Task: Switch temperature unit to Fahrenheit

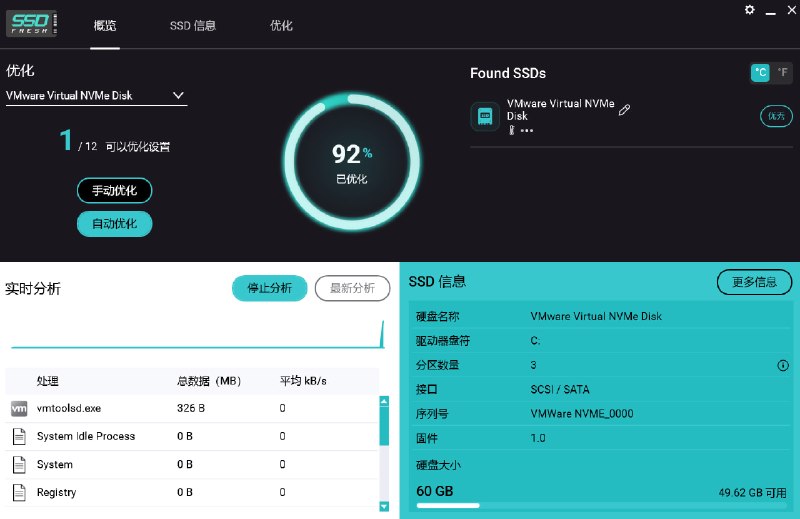Action: pos(782,72)
